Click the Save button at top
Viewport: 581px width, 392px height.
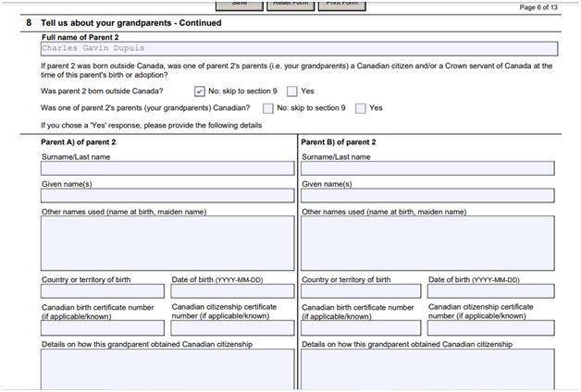[x=240, y=5]
